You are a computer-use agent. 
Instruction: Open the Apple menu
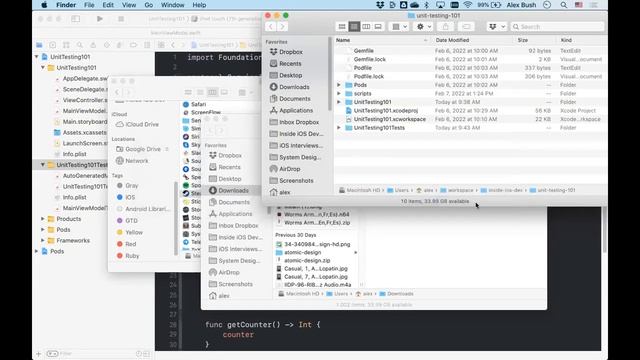coord(44,5)
